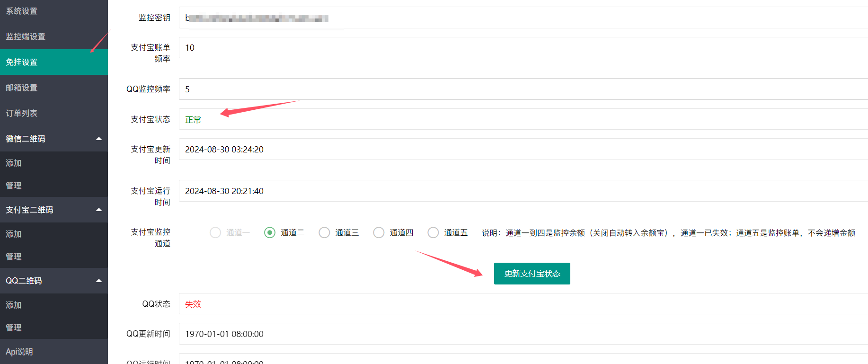Open 添加 under 微信二维码
The width and height of the screenshot is (868, 364).
pyautogui.click(x=54, y=163)
